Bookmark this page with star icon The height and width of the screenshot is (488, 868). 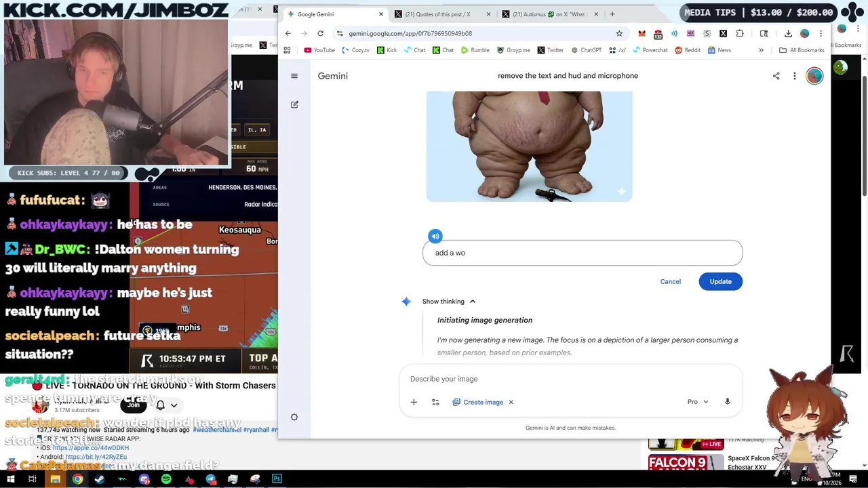point(619,33)
